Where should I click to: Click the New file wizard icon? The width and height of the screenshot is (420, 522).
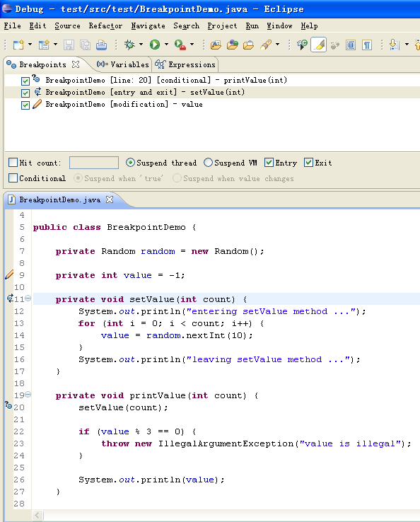[x=18, y=45]
